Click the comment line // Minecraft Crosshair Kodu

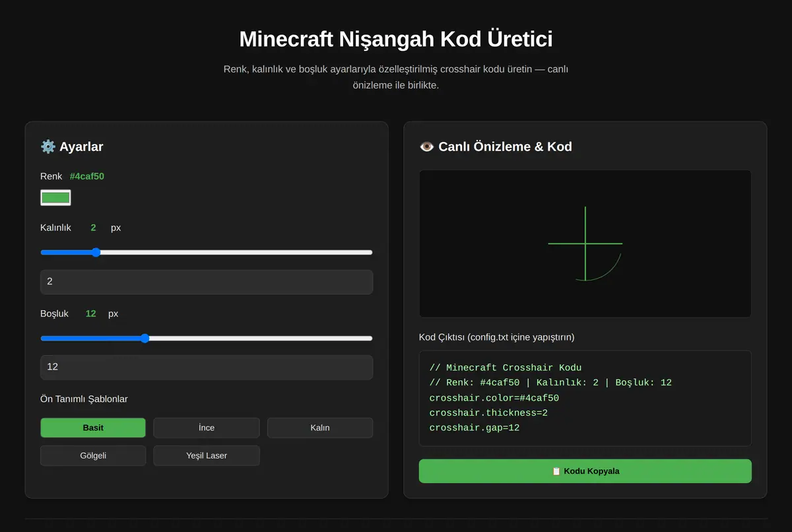point(506,368)
